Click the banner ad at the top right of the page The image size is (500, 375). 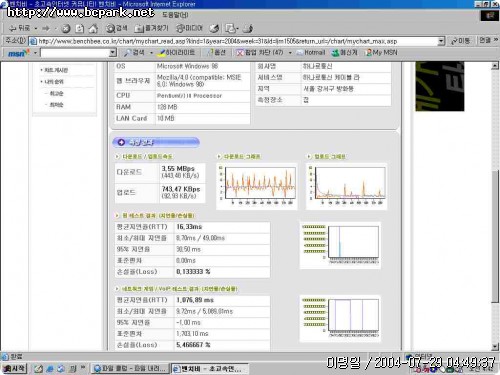(x=440, y=86)
